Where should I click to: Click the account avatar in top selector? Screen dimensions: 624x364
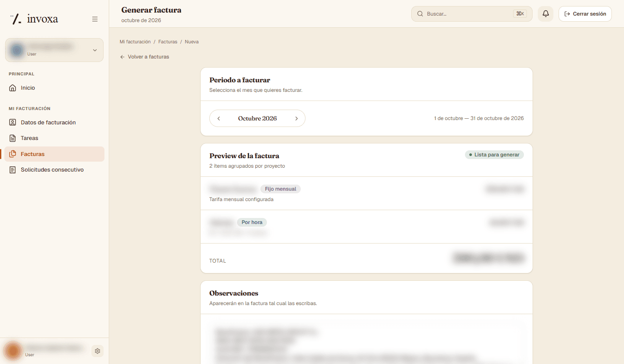17,50
